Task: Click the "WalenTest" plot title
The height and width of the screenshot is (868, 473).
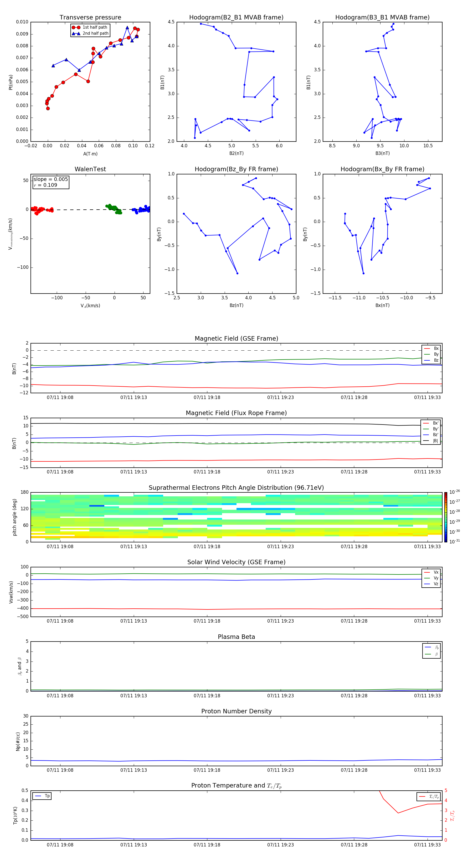Action: tap(90, 169)
